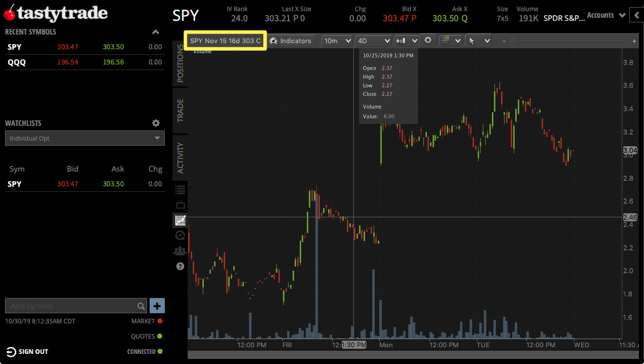Open the 4D range dropdown

(373, 41)
